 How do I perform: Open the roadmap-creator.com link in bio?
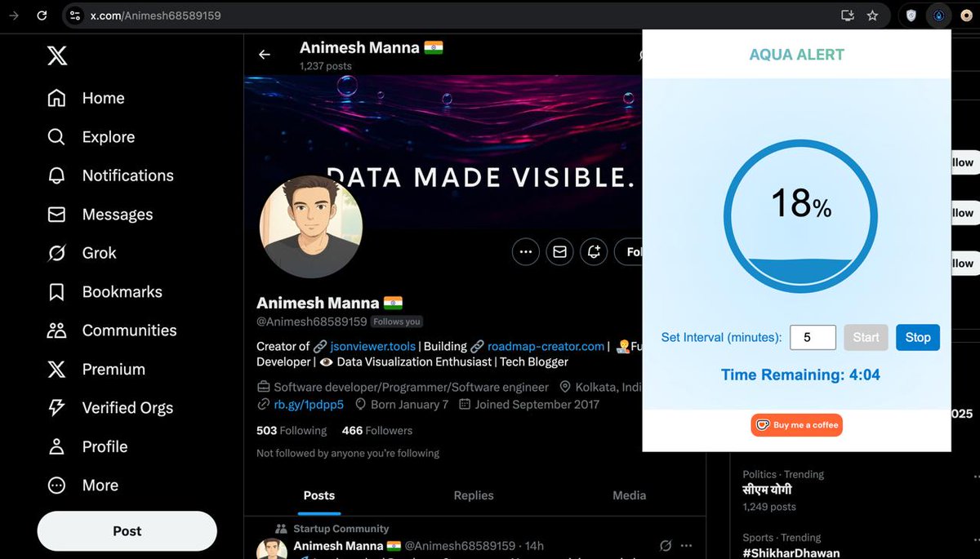coord(546,346)
